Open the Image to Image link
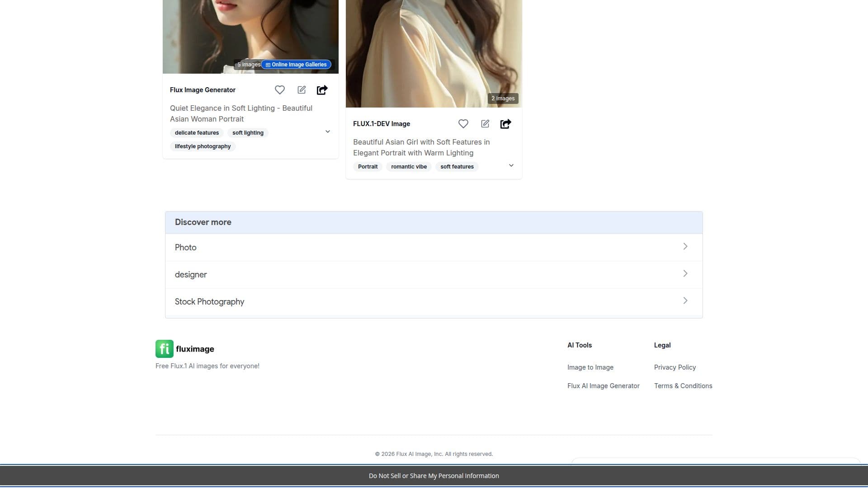Viewport: 868px width, 488px height. click(590, 367)
